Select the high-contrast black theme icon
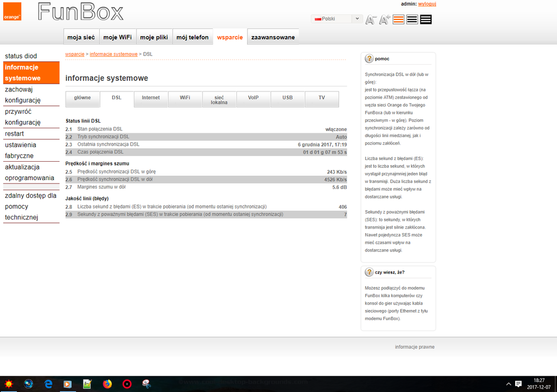 [x=425, y=20]
